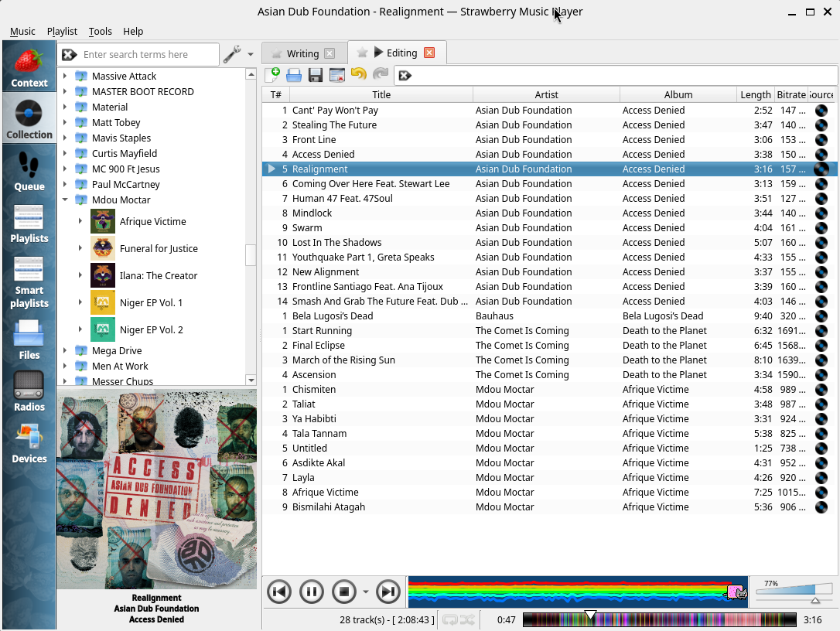This screenshot has height=631, width=840.
Task: Open the Help menu
Action: 133,31
